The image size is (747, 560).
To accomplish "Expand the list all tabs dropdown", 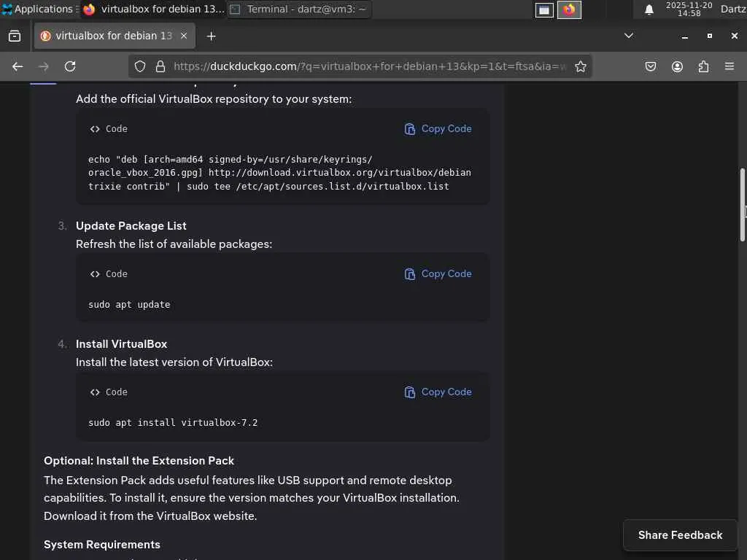I will pyautogui.click(x=629, y=36).
